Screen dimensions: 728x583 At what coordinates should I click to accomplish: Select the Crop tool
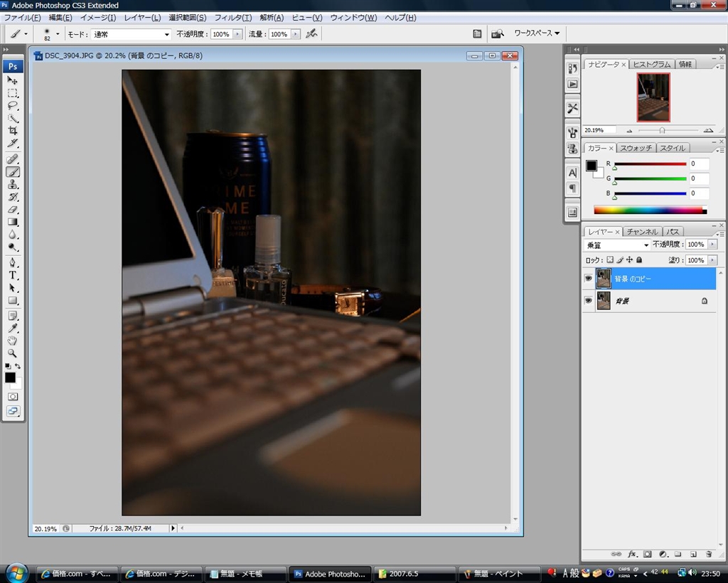click(x=13, y=131)
